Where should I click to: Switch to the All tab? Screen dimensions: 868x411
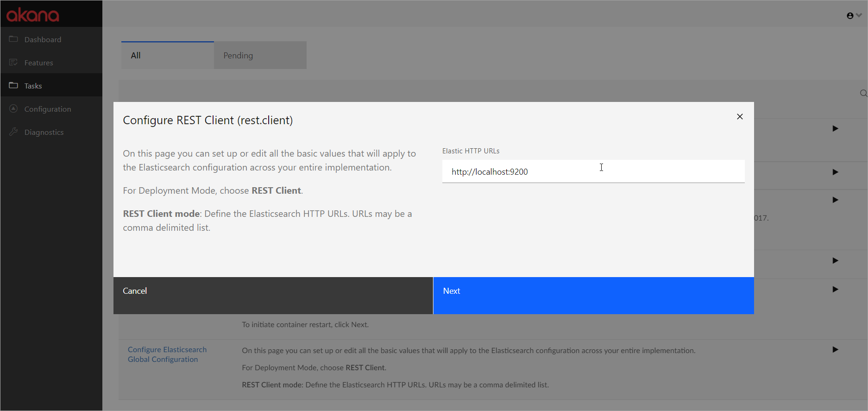[168, 55]
